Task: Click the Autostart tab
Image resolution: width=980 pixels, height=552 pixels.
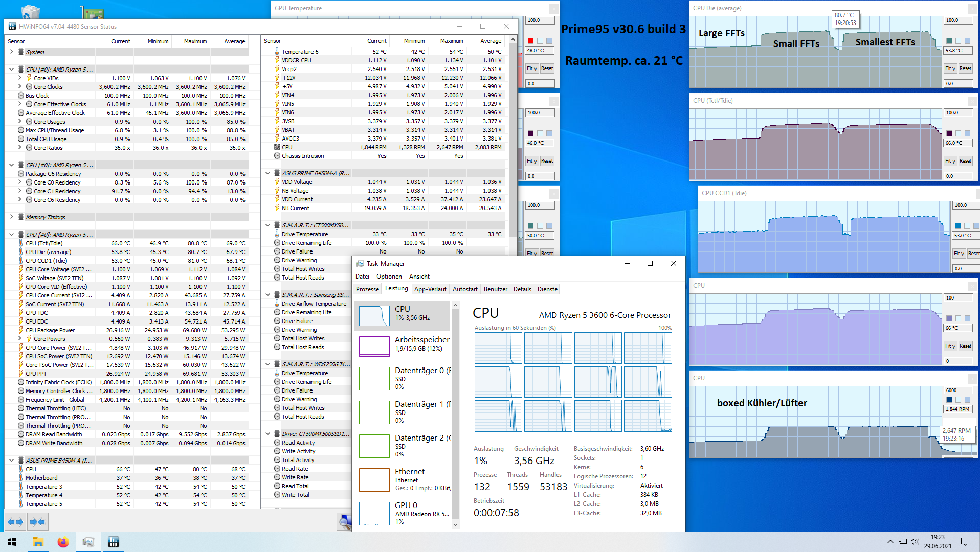Action: 465,289
